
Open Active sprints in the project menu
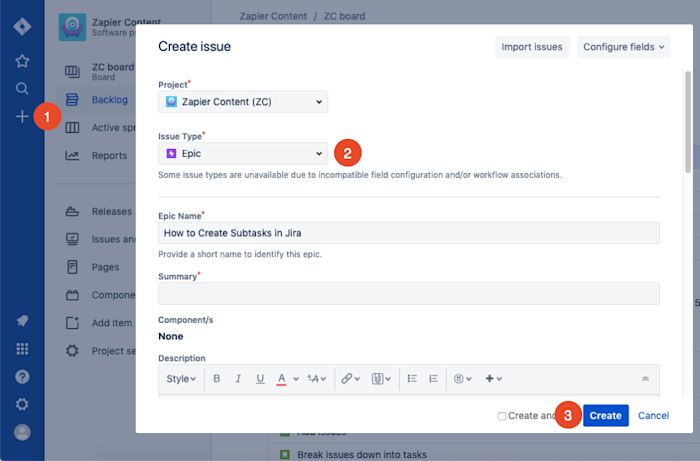(114, 128)
